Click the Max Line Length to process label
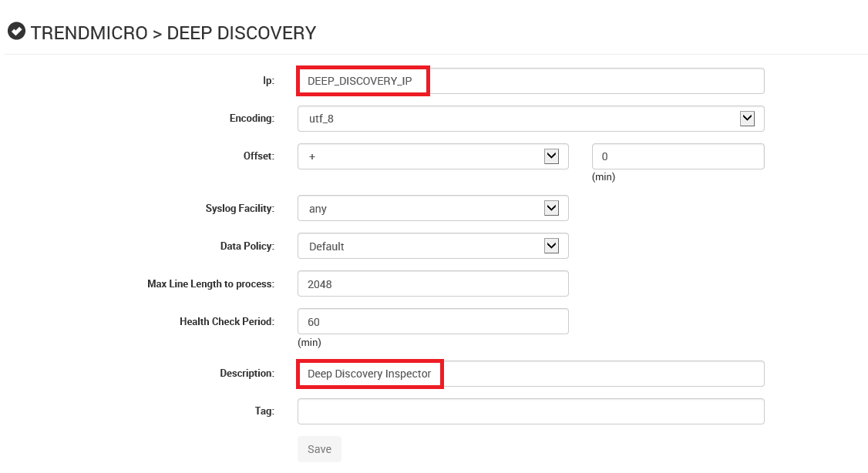The width and height of the screenshot is (868, 473). [x=211, y=283]
